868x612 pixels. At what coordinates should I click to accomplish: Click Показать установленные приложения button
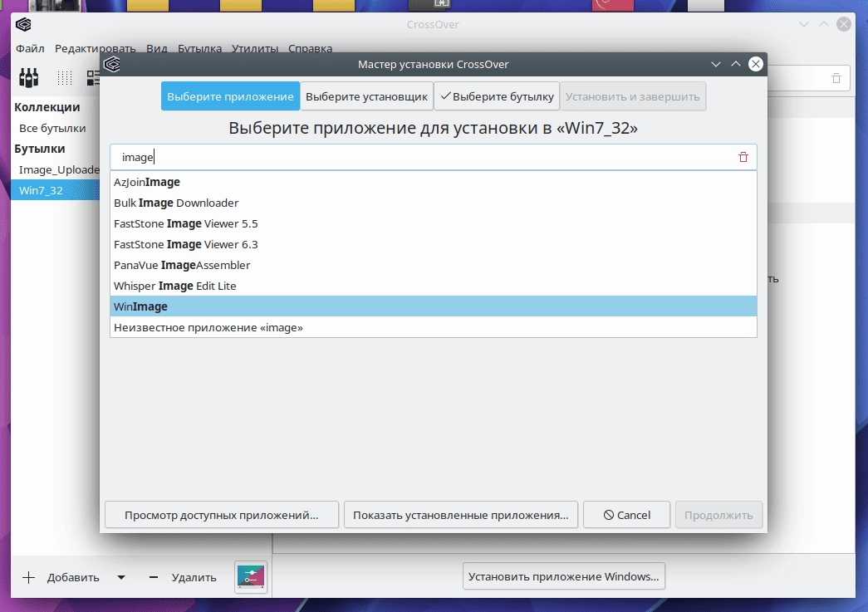[460, 515]
